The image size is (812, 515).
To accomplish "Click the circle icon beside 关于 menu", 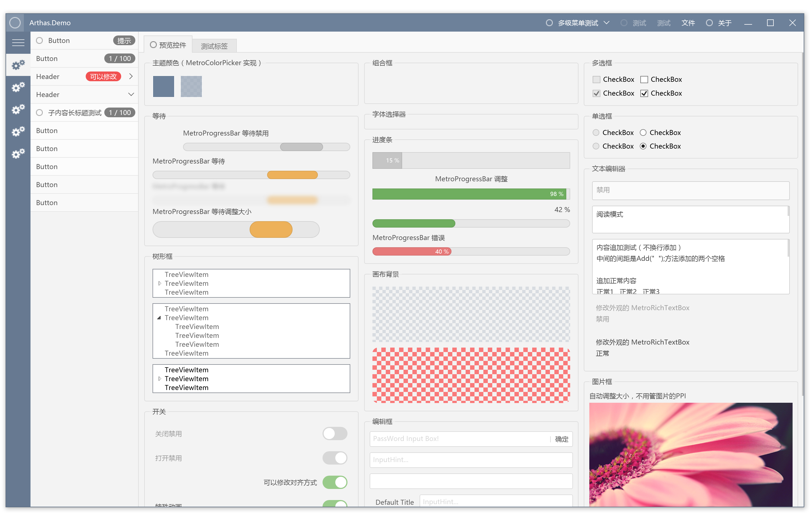I will (x=709, y=22).
